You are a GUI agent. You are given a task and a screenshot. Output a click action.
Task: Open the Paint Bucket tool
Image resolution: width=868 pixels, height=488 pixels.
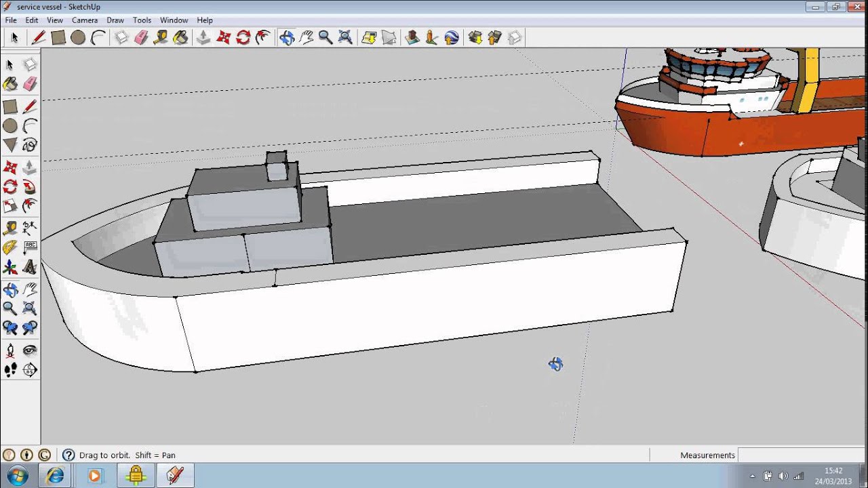(181, 38)
